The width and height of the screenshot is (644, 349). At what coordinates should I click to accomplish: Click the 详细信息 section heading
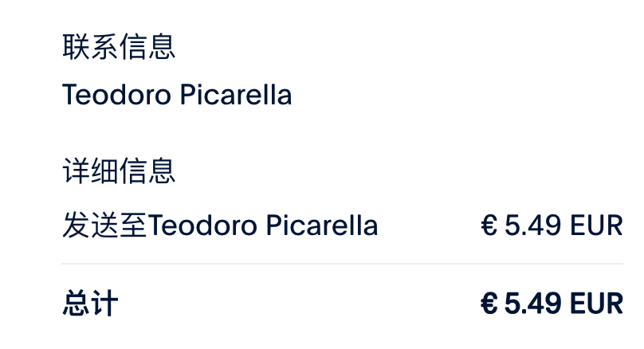(x=119, y=171)
